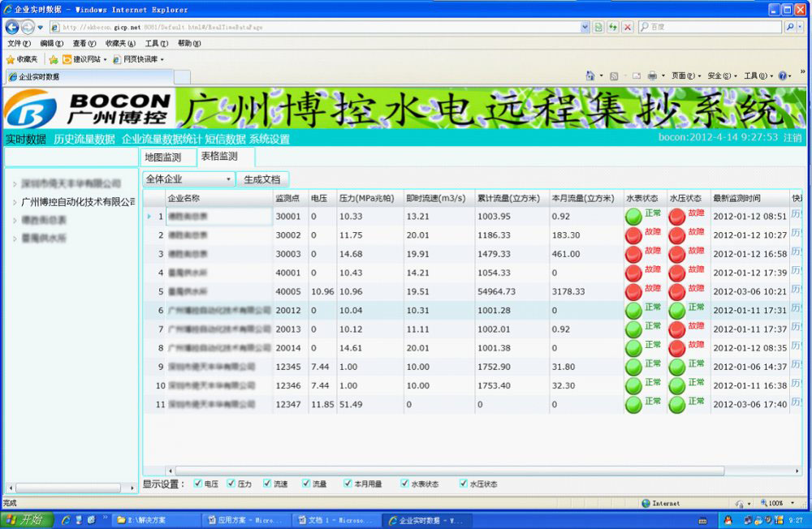Expand the 广州博控自动化技术有限公司 tree node
This screenshot has width=812, height=529.
click(x=15, y=202)
